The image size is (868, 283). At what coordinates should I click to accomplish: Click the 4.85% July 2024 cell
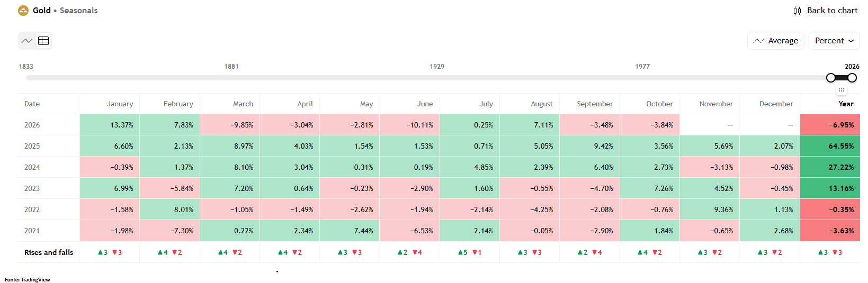[470, 167]
